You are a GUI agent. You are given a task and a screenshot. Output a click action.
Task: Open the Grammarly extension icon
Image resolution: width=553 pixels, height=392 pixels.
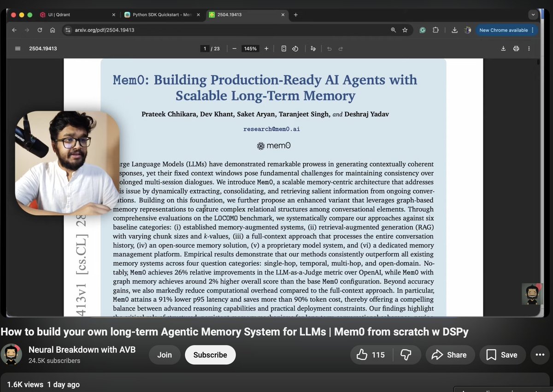423,30
